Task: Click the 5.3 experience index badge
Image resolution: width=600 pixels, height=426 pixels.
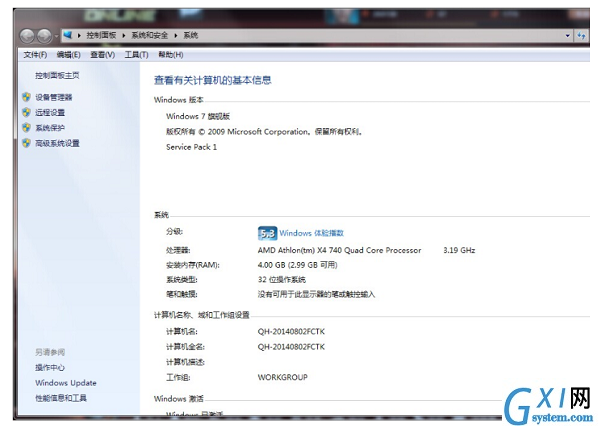Action: click(x=267, y=233)
